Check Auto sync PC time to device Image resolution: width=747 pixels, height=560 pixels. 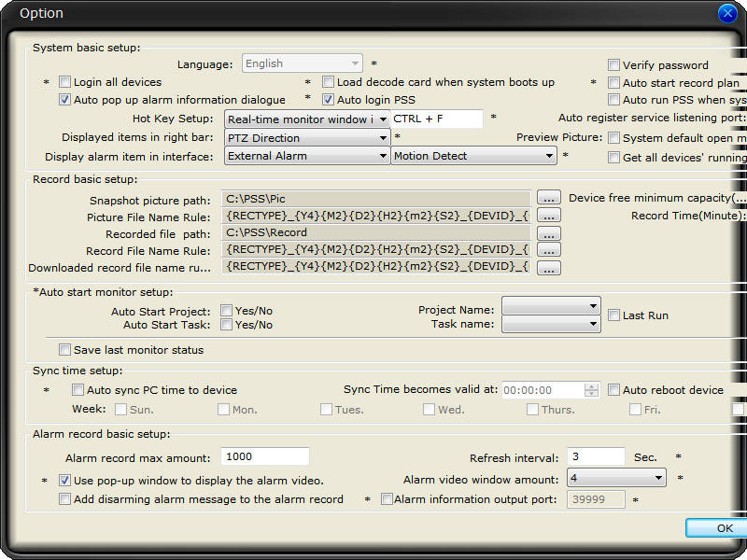pyautogui.click(x=78, y=390)
